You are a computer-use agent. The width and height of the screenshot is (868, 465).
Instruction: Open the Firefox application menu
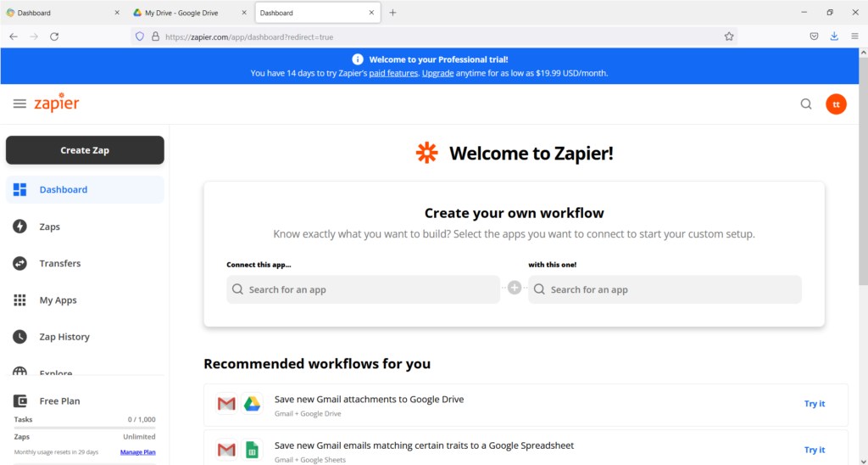[854, 36]
